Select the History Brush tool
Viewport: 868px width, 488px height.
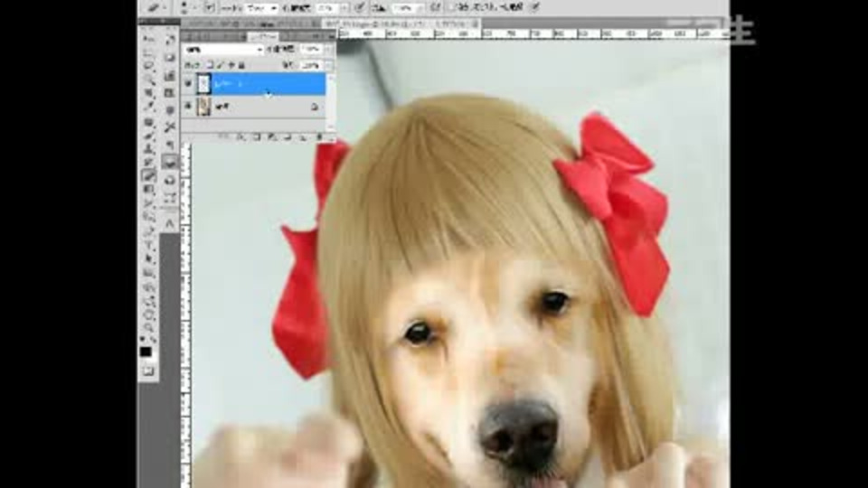point(149,163)
